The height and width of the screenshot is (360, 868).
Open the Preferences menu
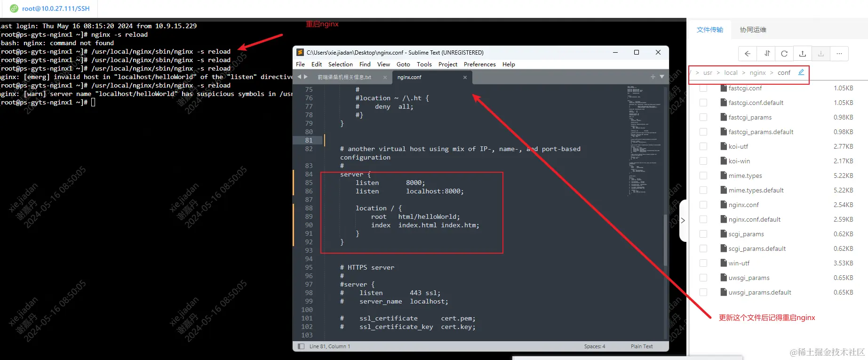pos(480,64)
